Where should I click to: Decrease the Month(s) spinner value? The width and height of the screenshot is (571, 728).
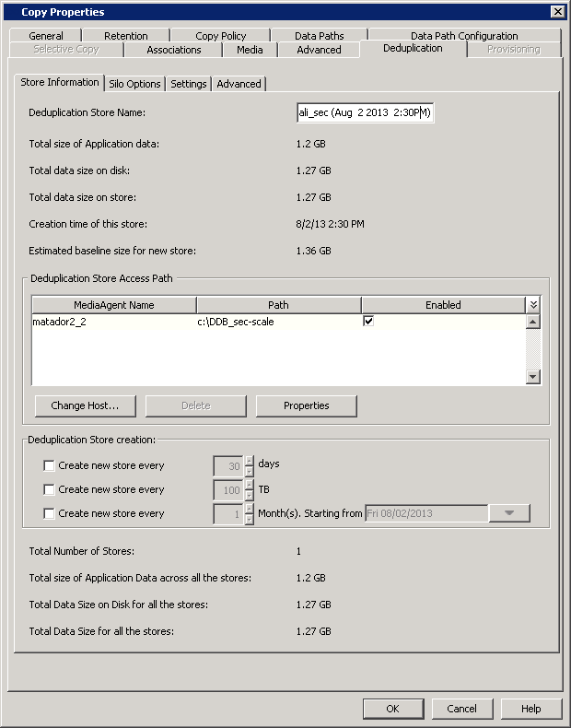249,519
